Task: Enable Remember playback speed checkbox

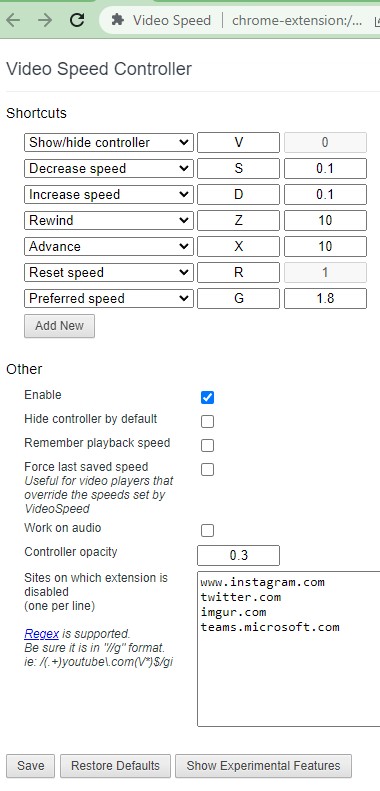Action: tap(207, 445)
